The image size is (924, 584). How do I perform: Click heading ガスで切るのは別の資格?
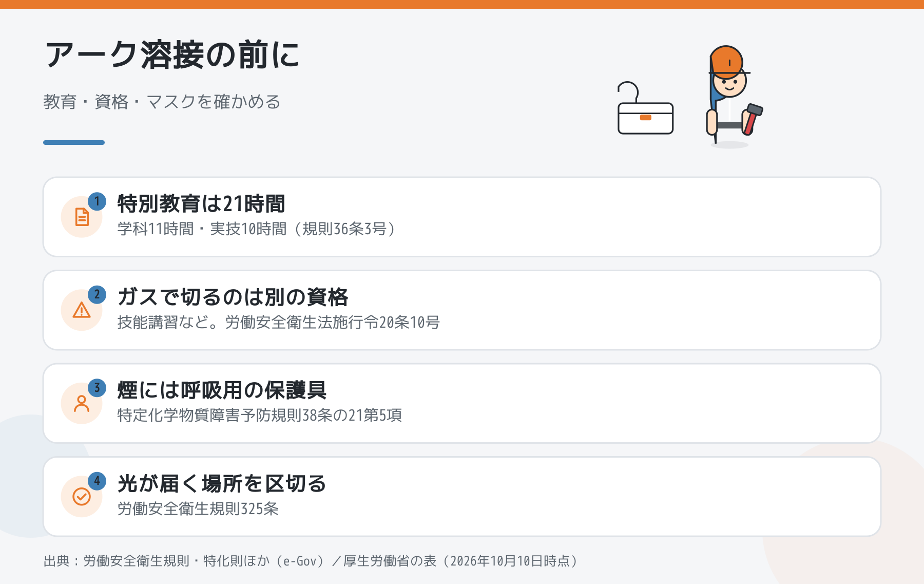coord(233,297)
